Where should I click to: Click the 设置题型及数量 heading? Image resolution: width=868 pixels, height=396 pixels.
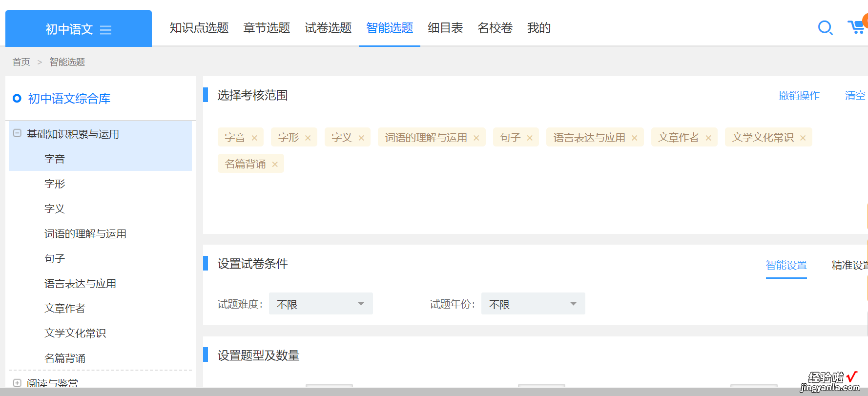[258, 355]
